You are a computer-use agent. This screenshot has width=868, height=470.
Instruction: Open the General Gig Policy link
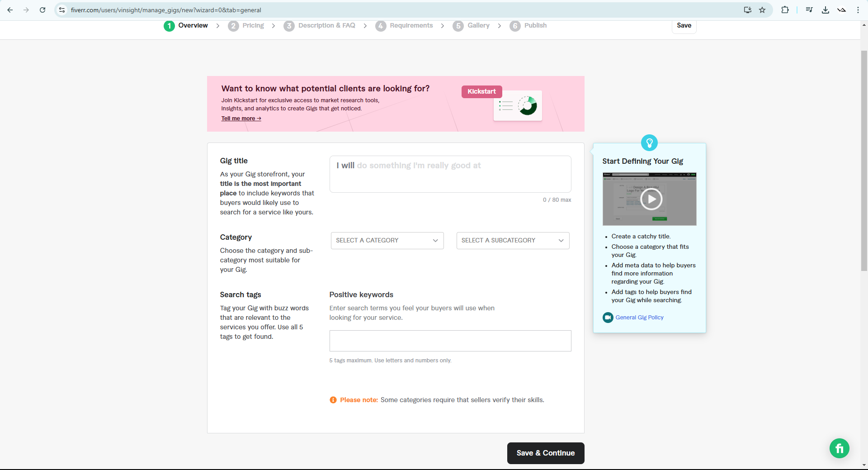tap(639, 318)
